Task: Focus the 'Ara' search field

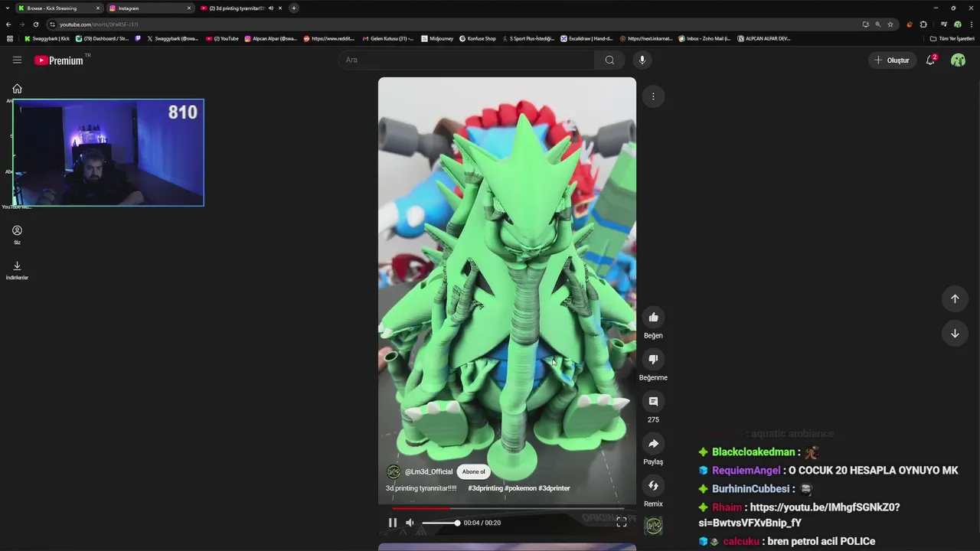Action: point(467,60)
